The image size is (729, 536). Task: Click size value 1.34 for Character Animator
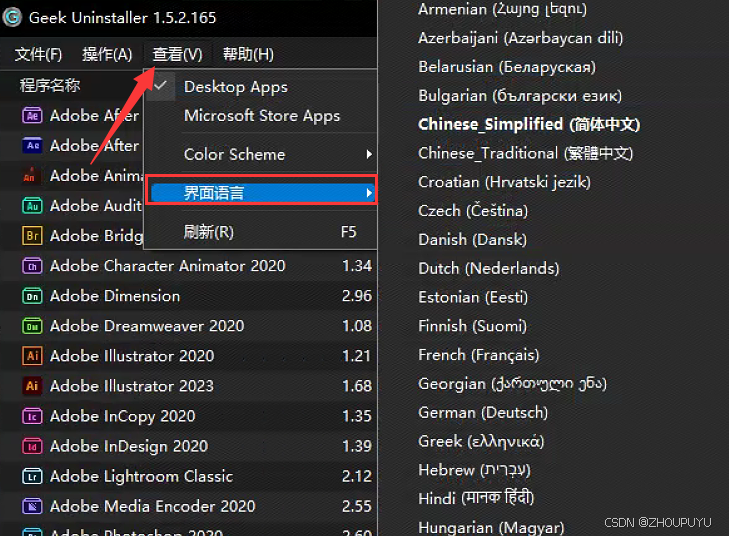click(x=357, y=266)
